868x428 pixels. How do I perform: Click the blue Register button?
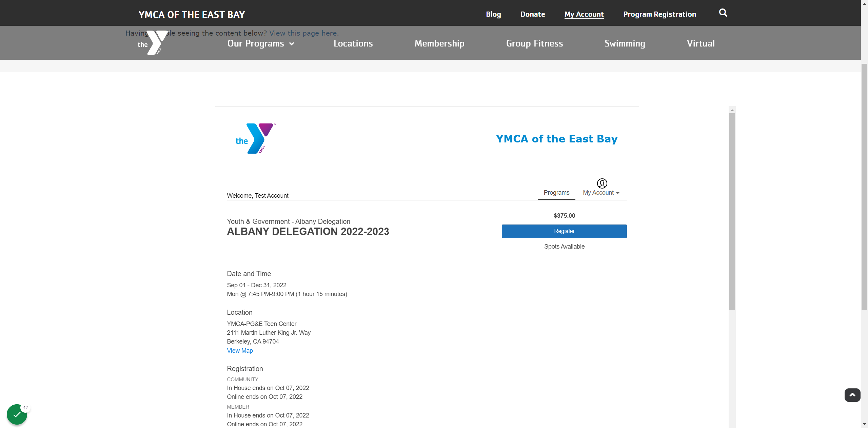click(x=564, y=231)
